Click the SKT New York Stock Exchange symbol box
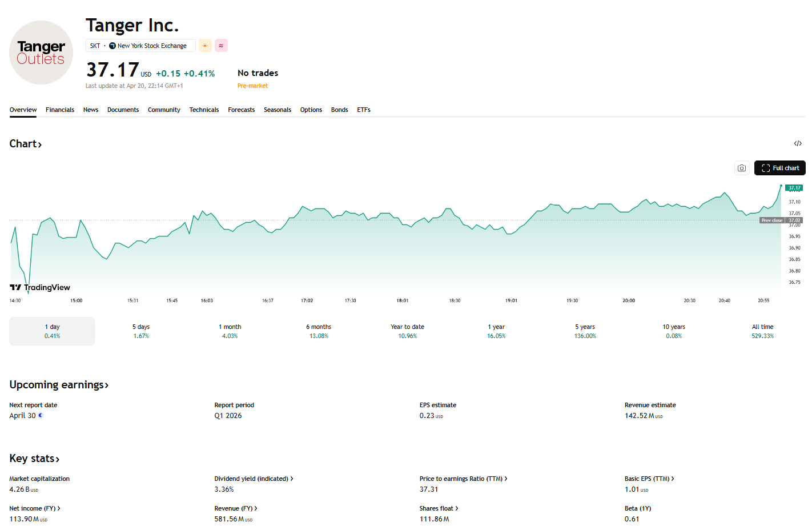This screenshot has height=526, width=812. (x=140, y=46)
